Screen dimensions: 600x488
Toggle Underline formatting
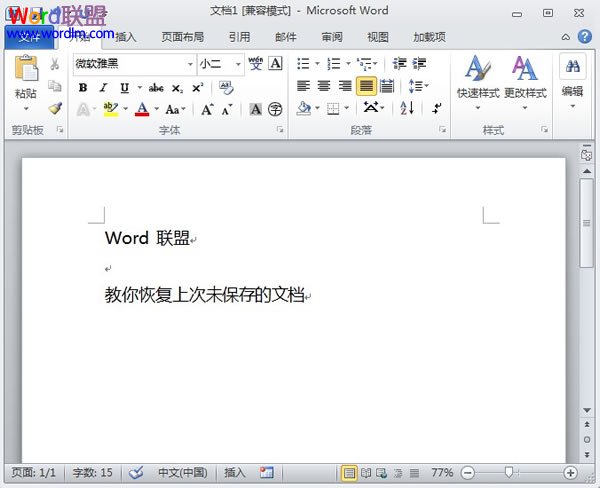[x=124, y=88]
